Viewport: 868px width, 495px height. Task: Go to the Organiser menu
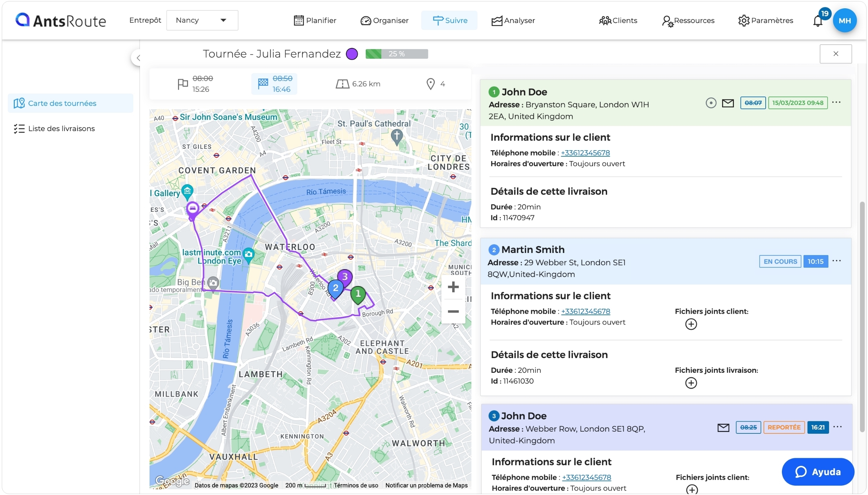[384, 21]
